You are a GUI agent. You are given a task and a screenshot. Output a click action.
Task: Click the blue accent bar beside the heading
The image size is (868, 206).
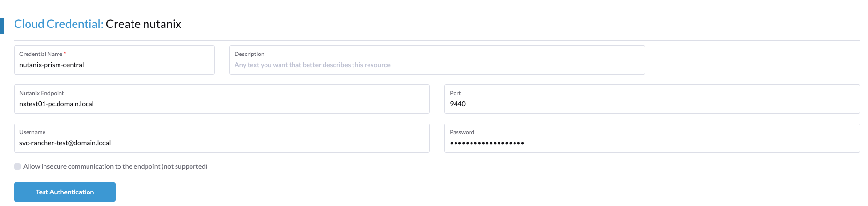click(x=2, y=26)
